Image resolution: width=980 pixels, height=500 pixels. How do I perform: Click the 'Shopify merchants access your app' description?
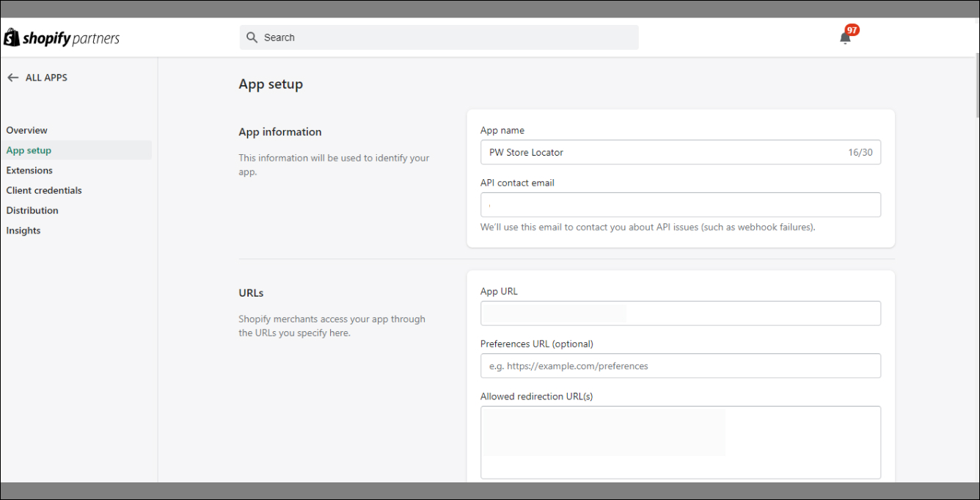pos(332,326)
